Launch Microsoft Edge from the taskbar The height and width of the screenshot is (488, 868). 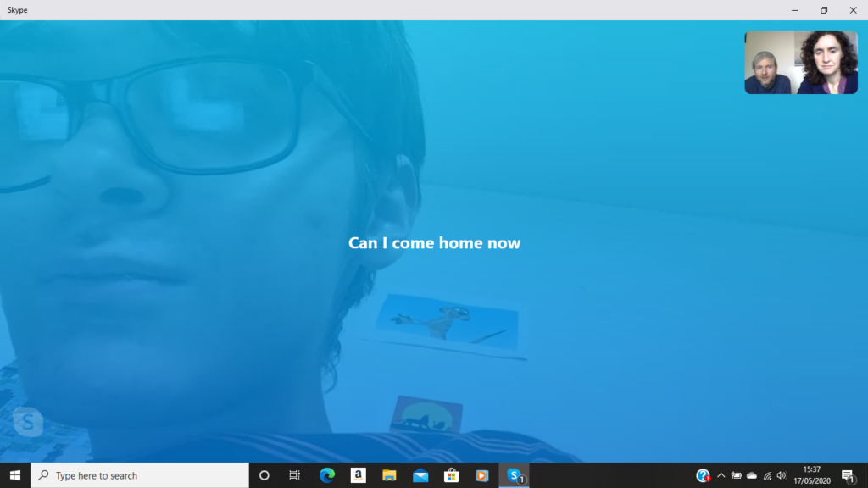coord(327,475)
